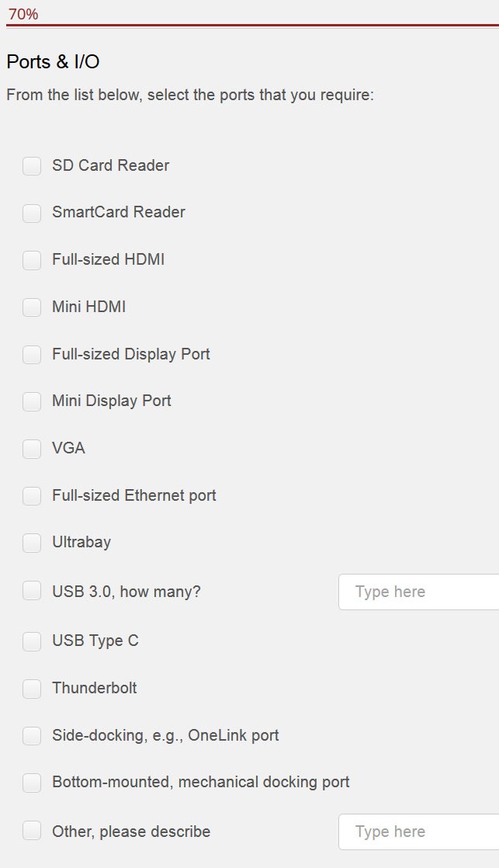The image size is (499, 868).
Task: Click the 70% survey progress bar
Action: pos(252,25)
